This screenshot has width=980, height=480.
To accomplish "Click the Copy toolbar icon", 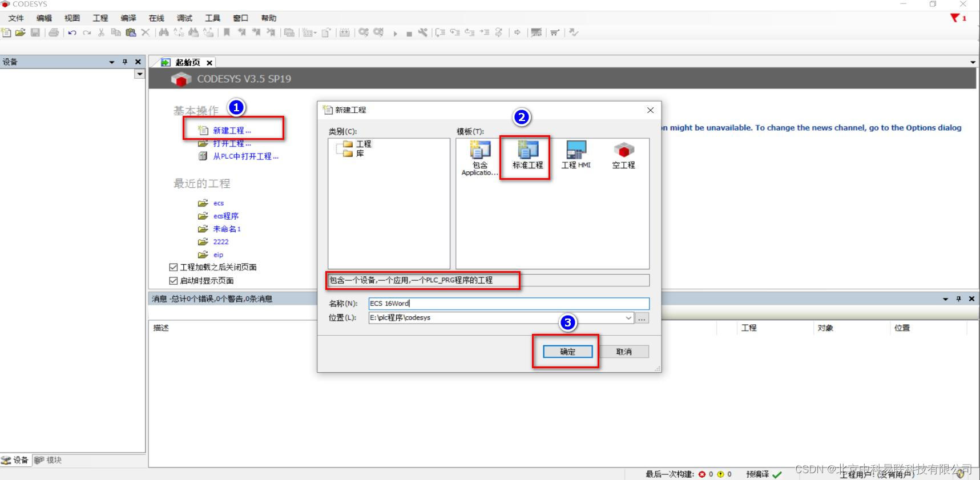I will pyautogui.click(x=116, y=33).
